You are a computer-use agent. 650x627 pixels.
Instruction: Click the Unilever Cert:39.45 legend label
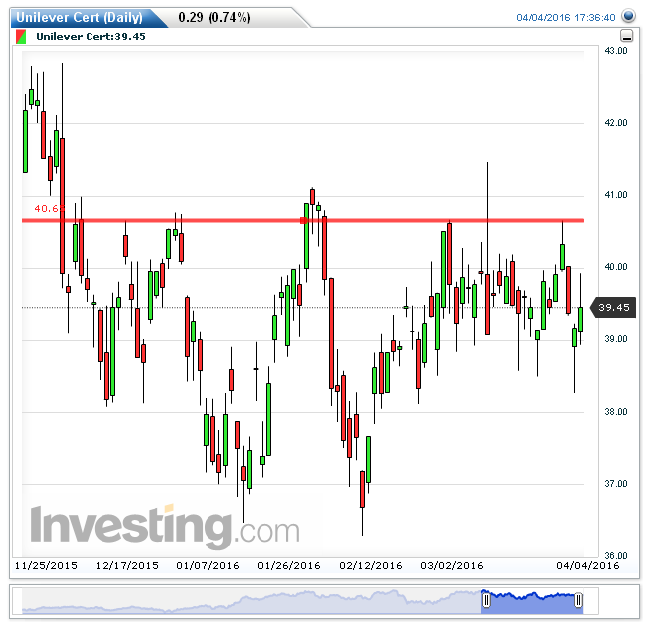tap(91, 36)
